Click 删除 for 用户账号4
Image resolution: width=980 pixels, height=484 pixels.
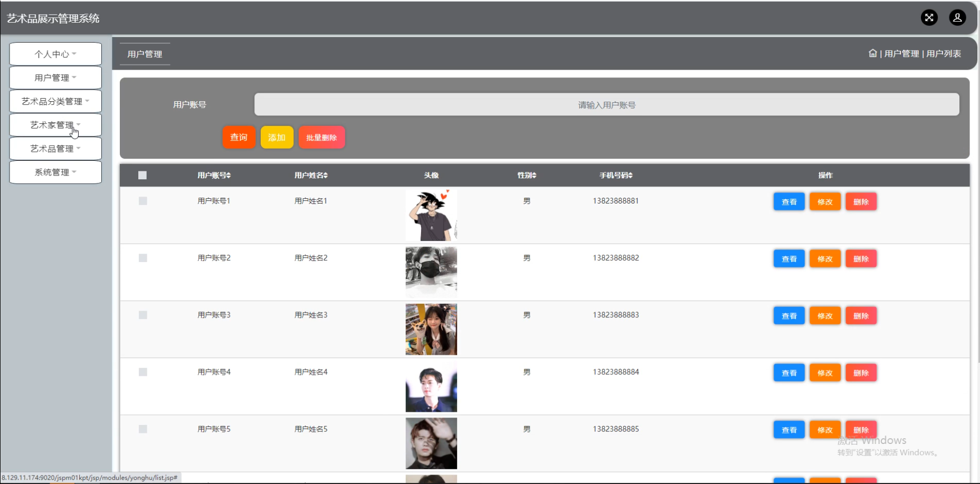tap(861, 372)
